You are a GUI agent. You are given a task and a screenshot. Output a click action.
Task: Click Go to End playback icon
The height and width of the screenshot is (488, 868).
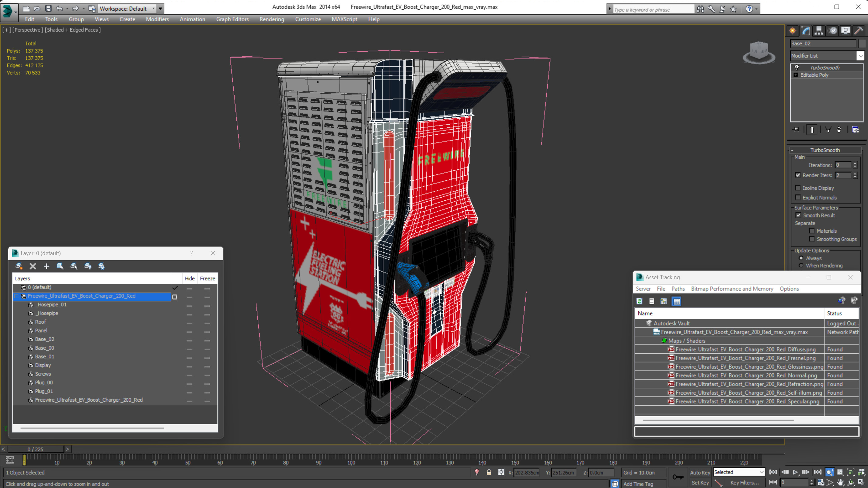click(817, 472)
